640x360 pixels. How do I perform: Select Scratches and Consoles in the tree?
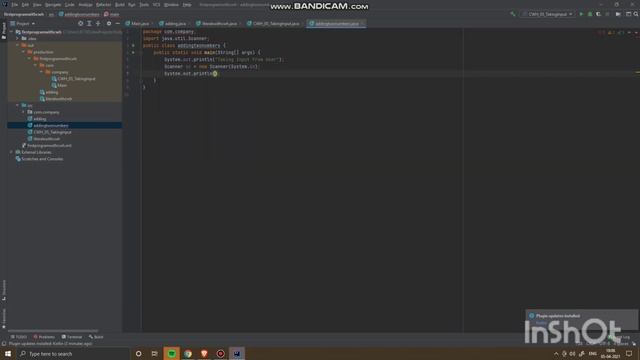(42, 159)
